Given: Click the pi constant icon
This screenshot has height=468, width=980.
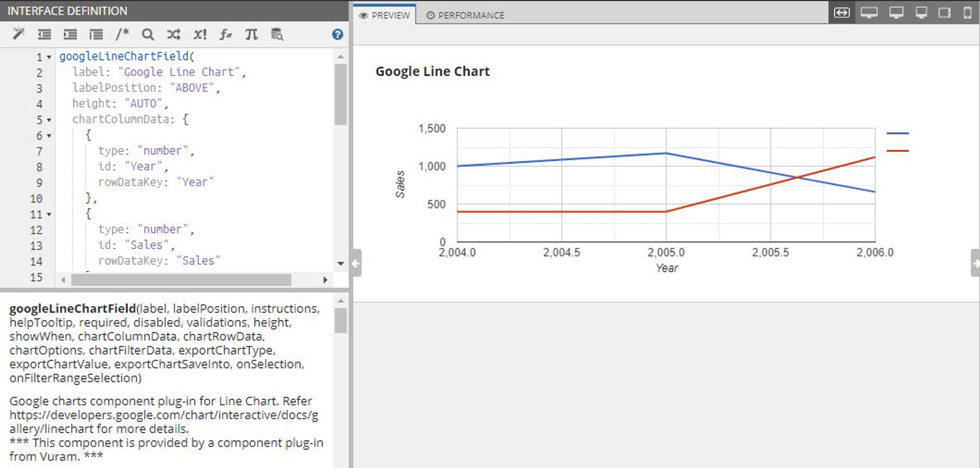Looking at the screenshot, I should (251, 35).
